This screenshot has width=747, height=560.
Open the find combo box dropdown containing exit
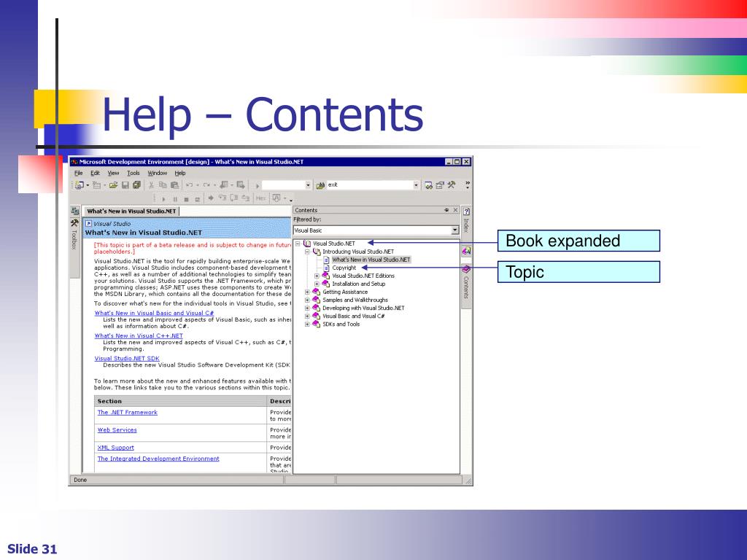pyautogui.click(x=416, y=185)
